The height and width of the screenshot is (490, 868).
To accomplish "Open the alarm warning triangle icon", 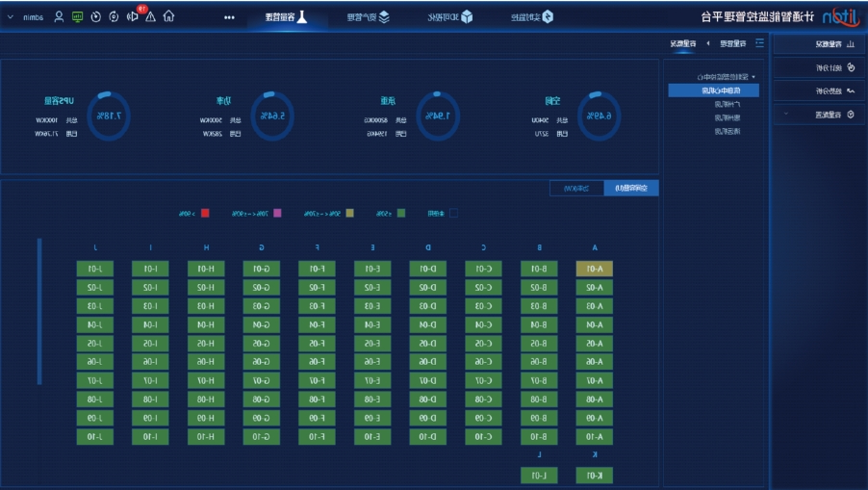I will click(150, 16).
